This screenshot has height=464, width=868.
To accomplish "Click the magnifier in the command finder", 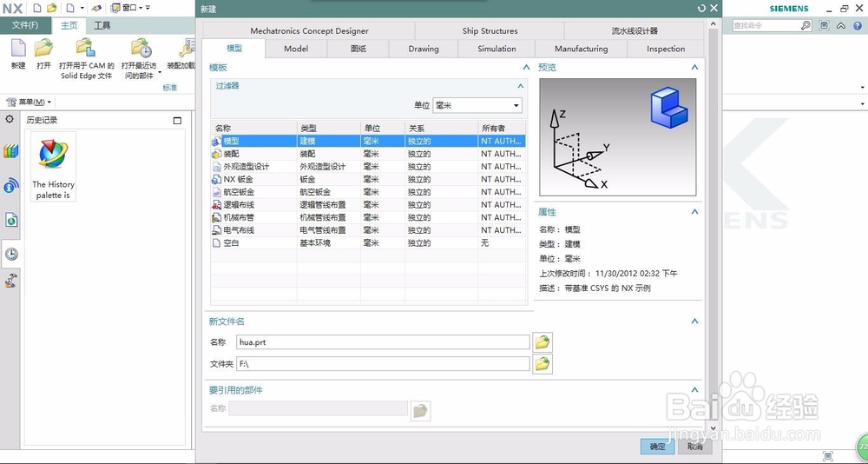I will [x=806, y=25].
